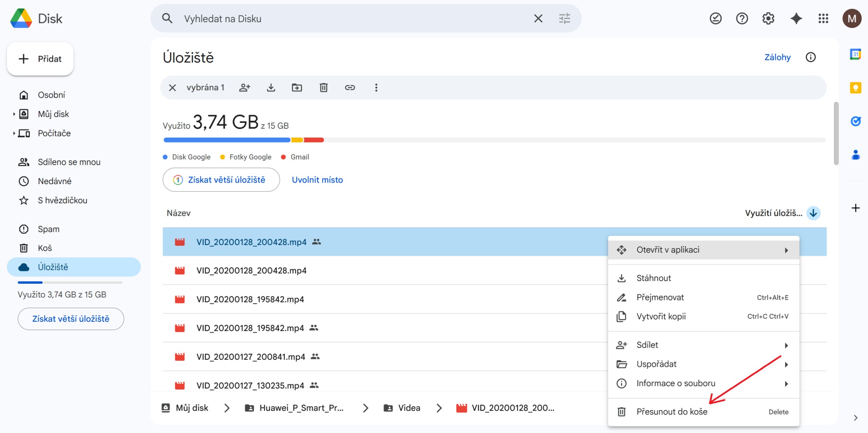Expand the Můj disk tree arrow
The height and width of the screenshot is (433, 868).
point(14,114)
